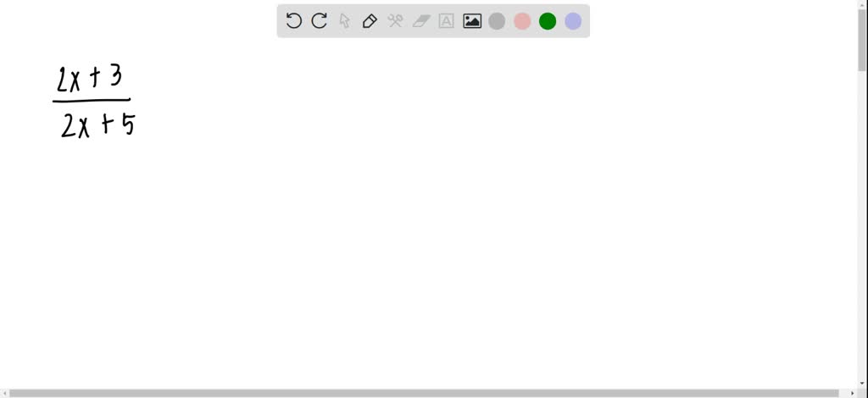Click the scroll left arrow

[4, 393]
